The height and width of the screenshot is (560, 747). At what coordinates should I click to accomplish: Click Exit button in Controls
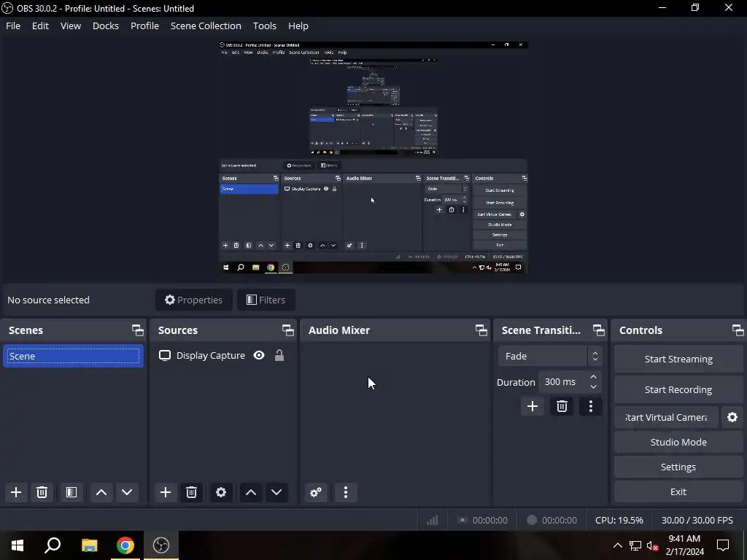coord(678,491)
